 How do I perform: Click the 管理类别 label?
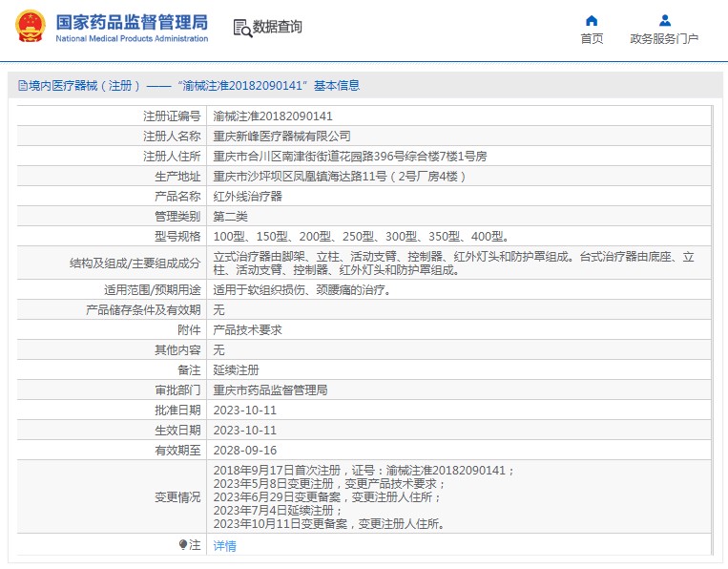coord(177,217)
